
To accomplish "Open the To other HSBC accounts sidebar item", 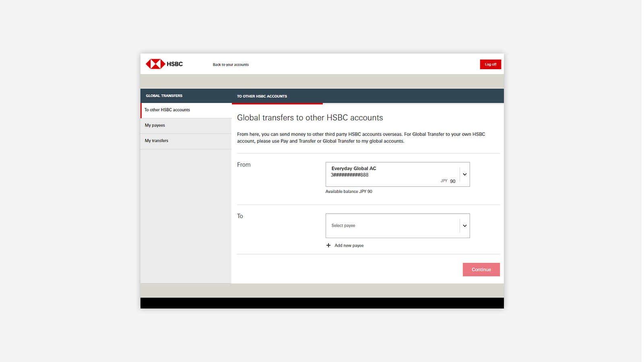I will click(186, 110).
